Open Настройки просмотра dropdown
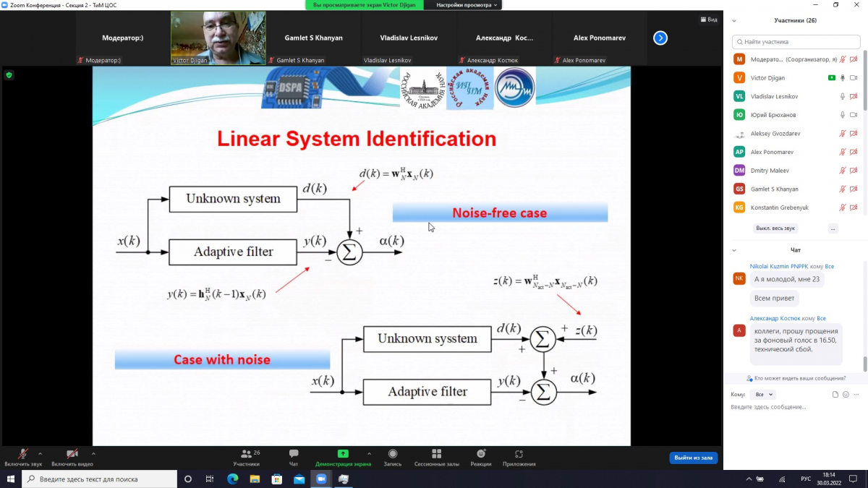This screenshot has height=488, width=868. click(x=467, y=5)
